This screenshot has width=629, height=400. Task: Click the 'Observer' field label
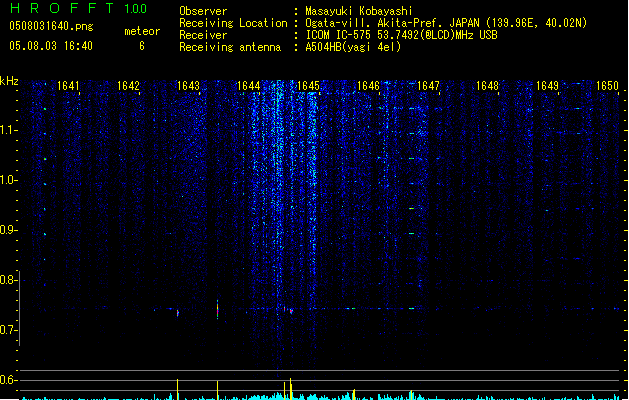(x=203, y=11)
